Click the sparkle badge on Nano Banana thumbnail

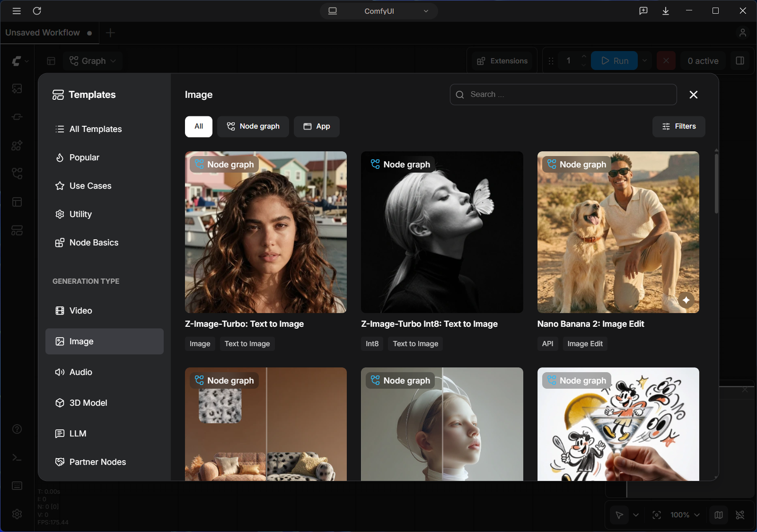point(686,300)
